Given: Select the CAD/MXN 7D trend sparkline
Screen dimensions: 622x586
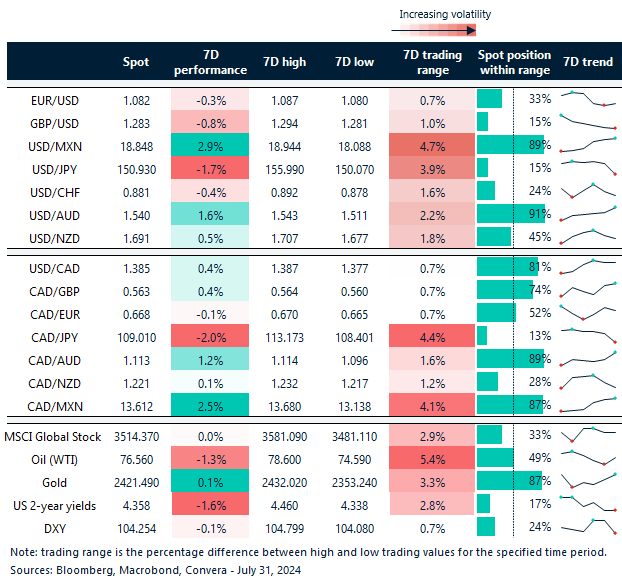Looking at the screenshot, I should [x=588, y=404].
